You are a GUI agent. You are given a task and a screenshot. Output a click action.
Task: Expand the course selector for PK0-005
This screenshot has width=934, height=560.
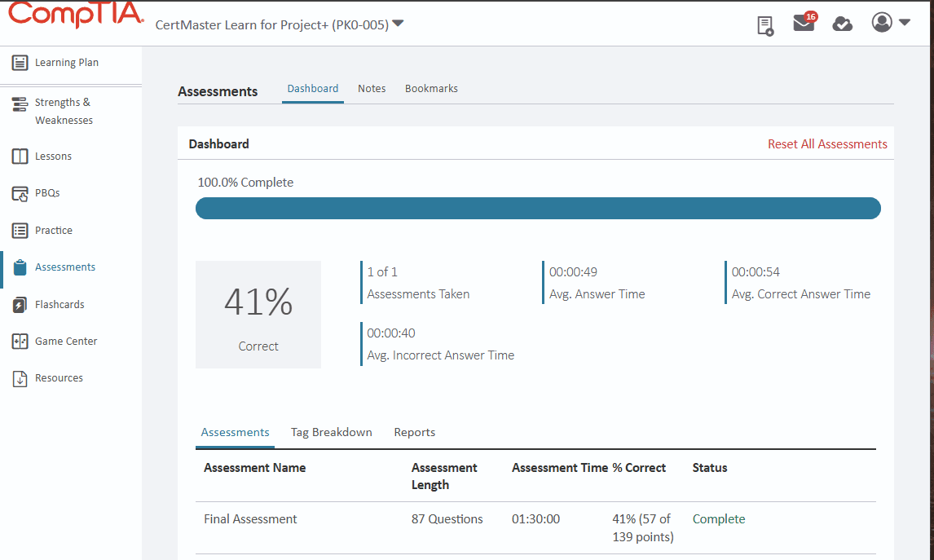click(397, 24)
